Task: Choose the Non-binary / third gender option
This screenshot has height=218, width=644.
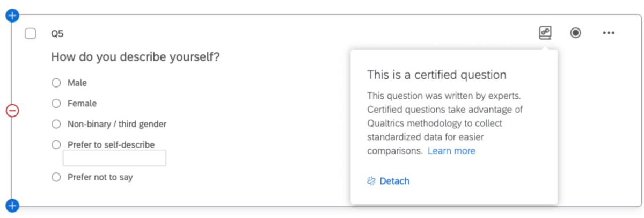Action: [56, 124]
